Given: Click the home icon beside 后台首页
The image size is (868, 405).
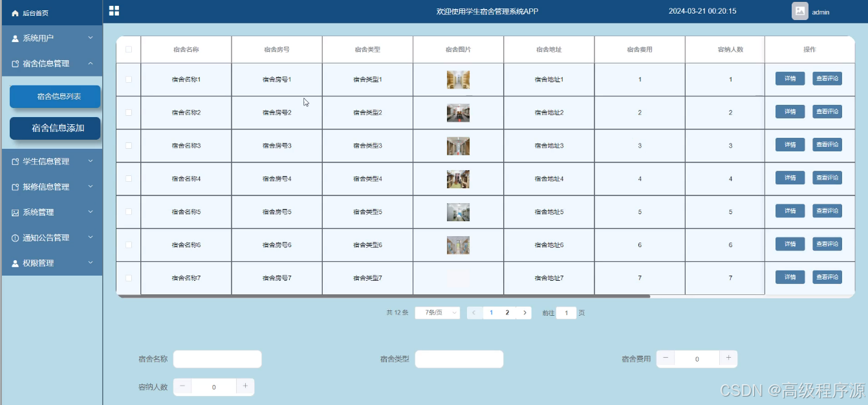Looking at the screenshot, I should [16, 13].
